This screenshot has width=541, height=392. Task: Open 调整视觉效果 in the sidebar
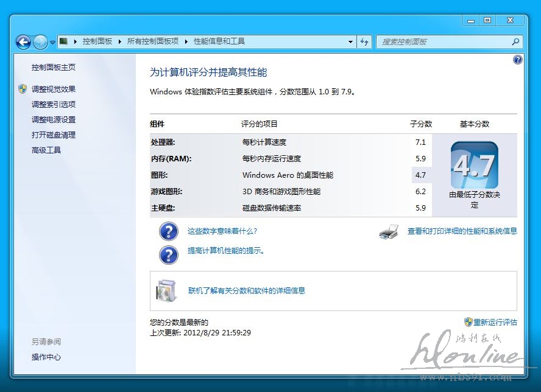coord(54,89)
